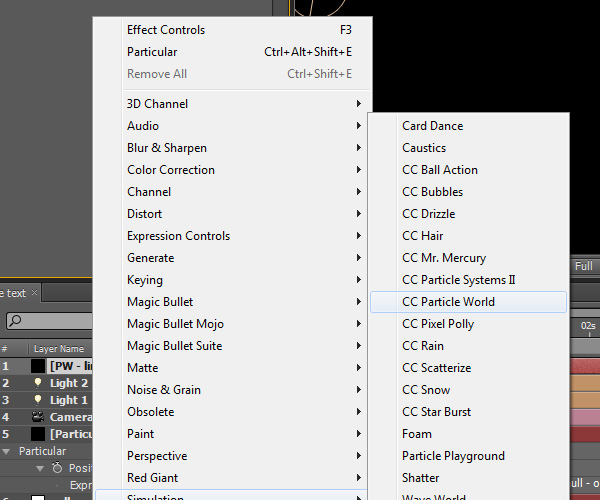600x500 pixels.
Task: Select the Camera layer
Action: pos(46,417)
